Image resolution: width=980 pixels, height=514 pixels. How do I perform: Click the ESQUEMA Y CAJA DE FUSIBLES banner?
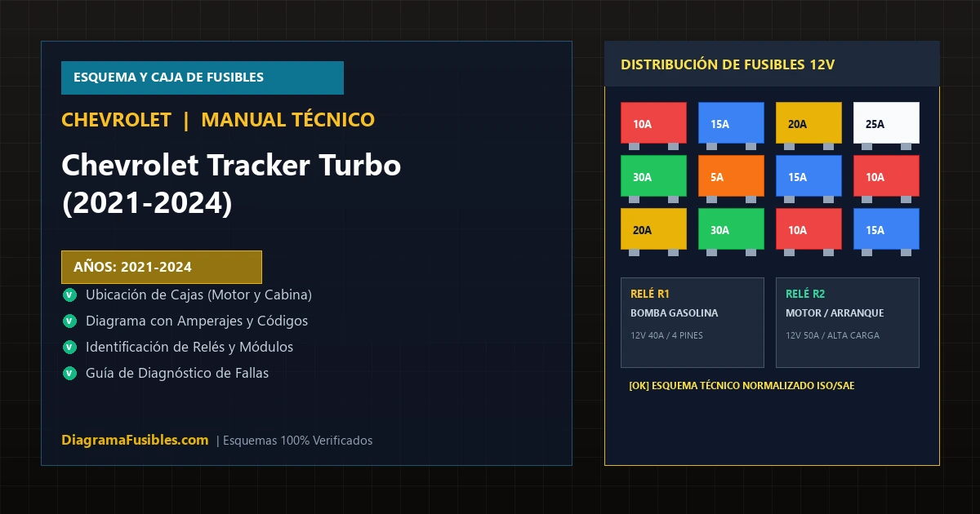(203, 78)
